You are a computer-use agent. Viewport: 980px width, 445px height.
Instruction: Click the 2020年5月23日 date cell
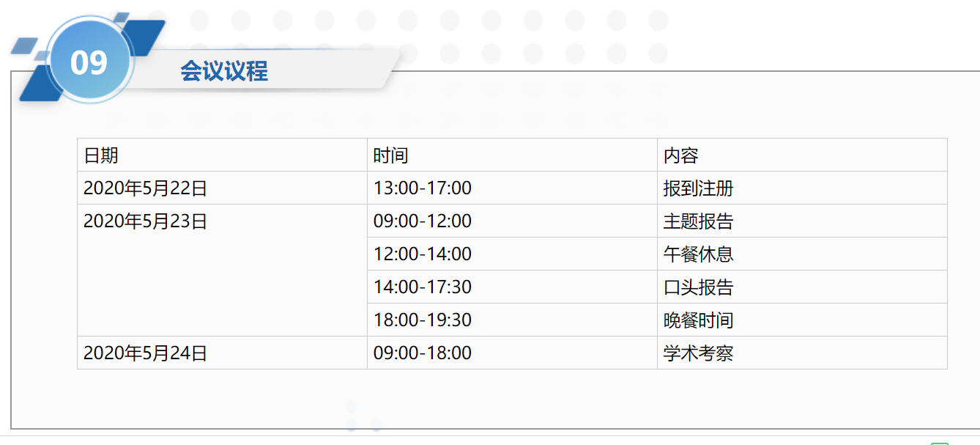[222, 271]
